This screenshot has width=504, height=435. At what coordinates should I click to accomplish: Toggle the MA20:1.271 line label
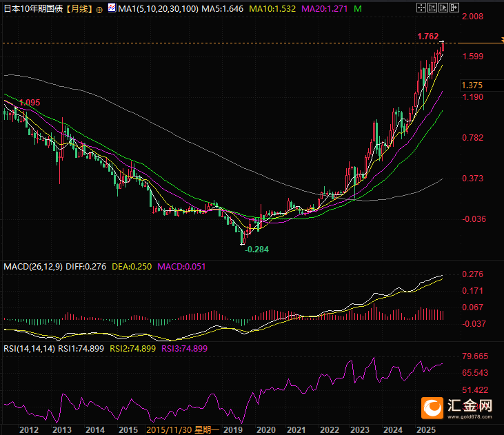pos(325,9)
